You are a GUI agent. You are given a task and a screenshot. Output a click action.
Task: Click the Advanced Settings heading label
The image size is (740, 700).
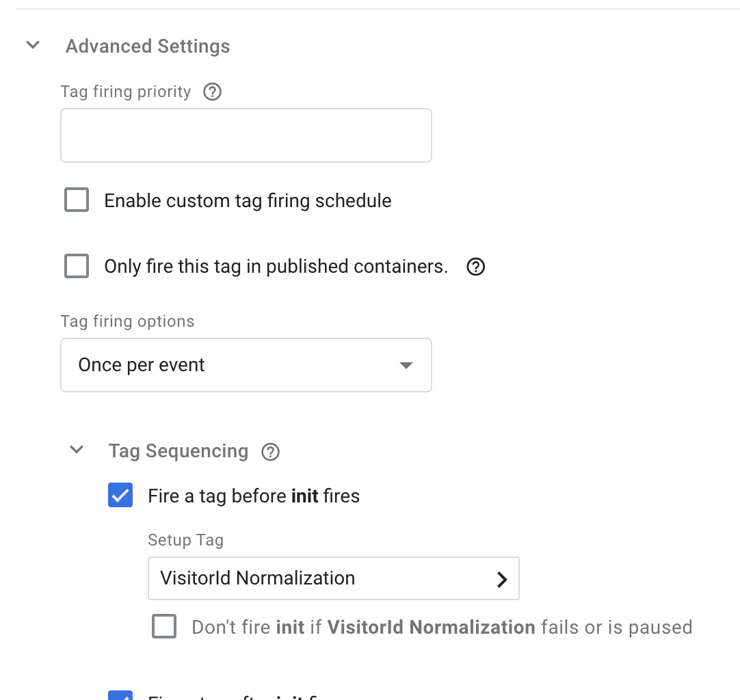[x=147, y=46]
